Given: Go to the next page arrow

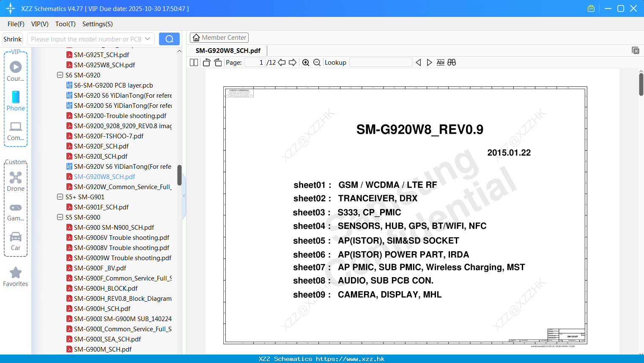Looking at the screenshot, I should 293,63.
